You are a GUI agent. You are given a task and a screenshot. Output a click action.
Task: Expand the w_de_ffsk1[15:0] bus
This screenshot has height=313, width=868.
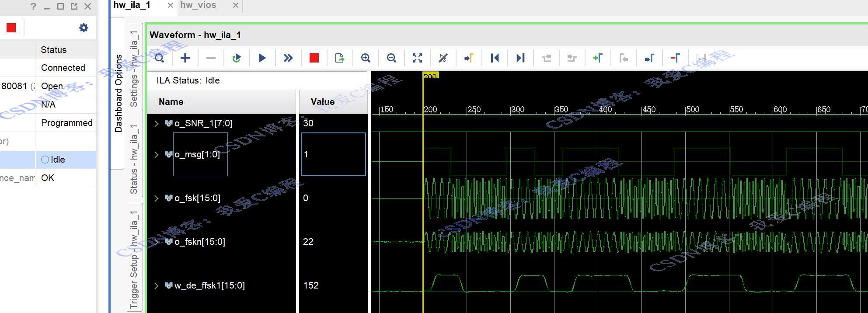tap(157, 285)
